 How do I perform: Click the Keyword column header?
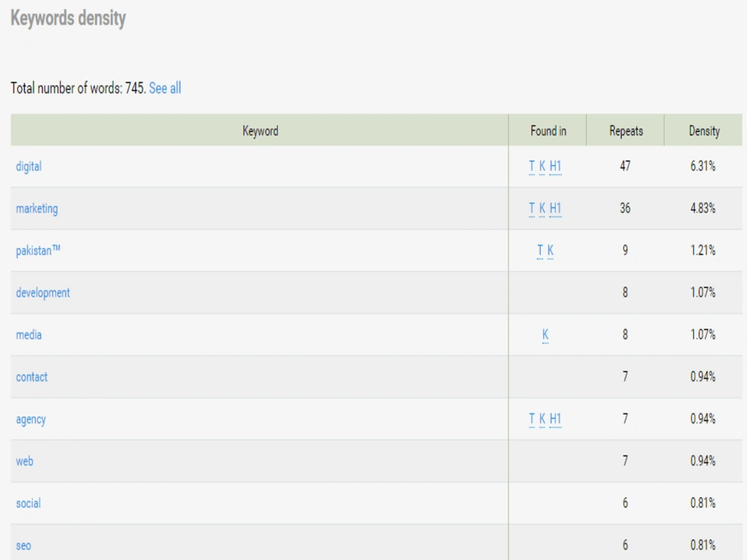point(260,131)
